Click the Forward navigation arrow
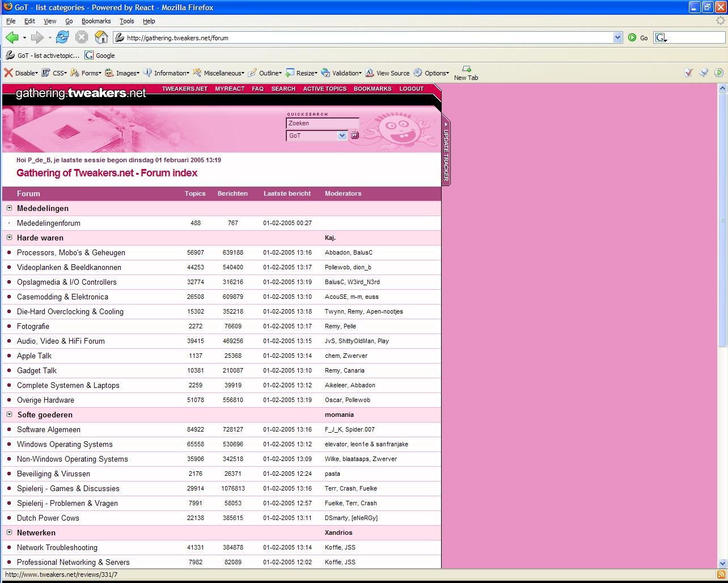This screenshot has height=583, width=728. pyautogui.click(x=37, y=37)
